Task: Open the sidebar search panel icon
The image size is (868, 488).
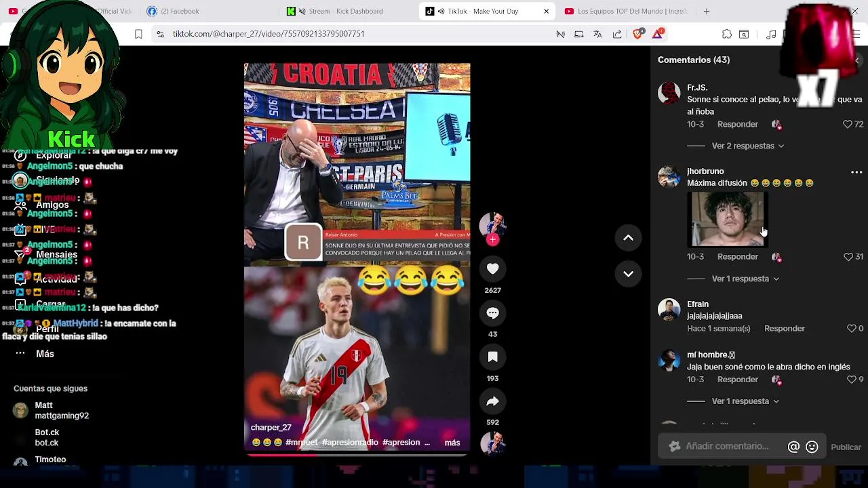Action: point(744,34)
